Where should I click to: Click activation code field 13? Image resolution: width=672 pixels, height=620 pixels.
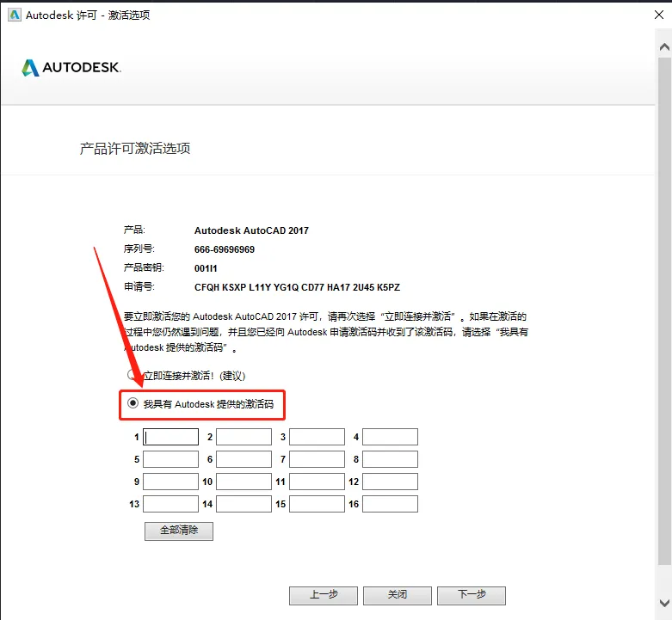point(170,504)
